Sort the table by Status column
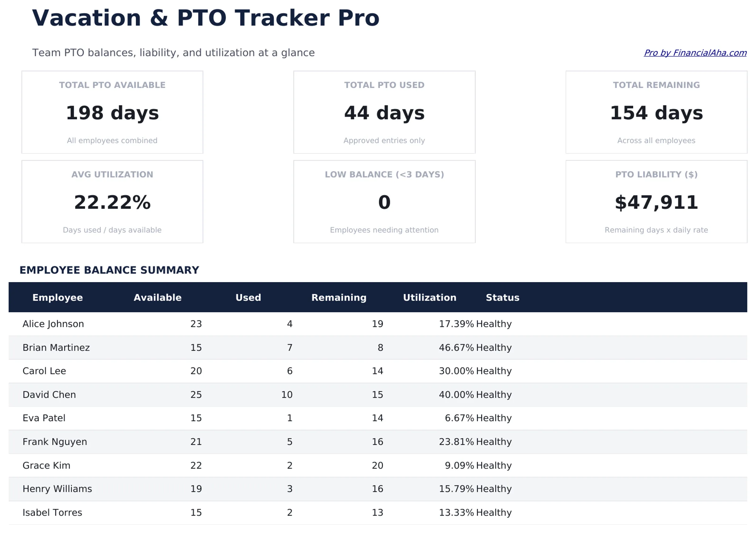The width and height of the screenshot is (756, 533). (x=502, y=298)
